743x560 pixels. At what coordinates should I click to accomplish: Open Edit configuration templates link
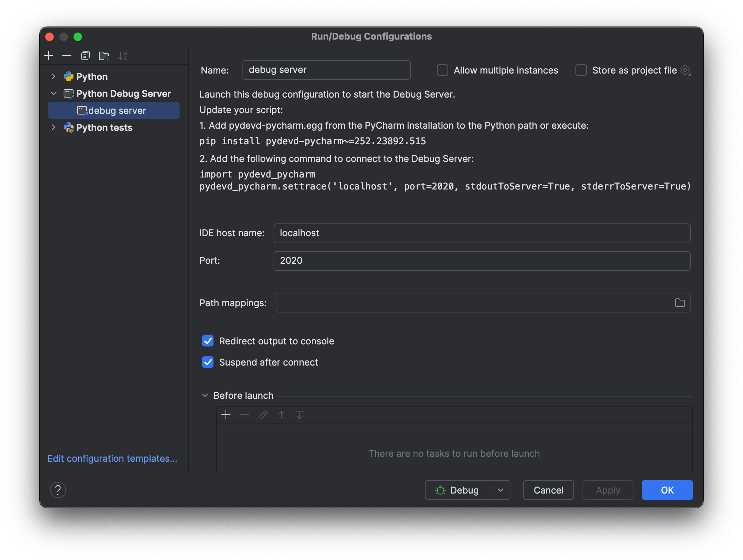tap(112, 459)
